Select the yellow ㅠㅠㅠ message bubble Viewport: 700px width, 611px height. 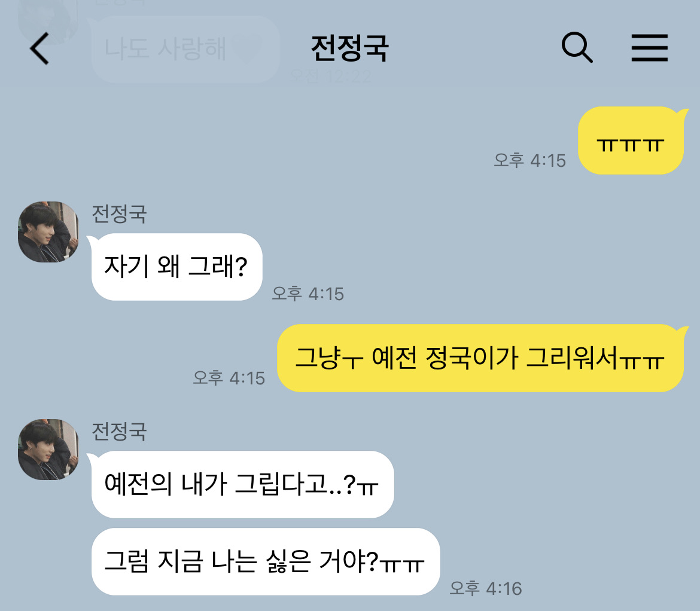click(x=631, y=140)
